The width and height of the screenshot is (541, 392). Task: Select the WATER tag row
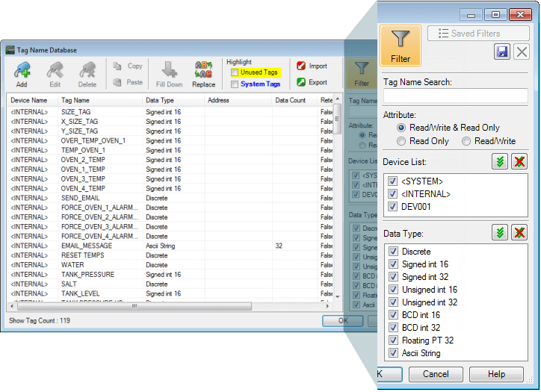170,265
